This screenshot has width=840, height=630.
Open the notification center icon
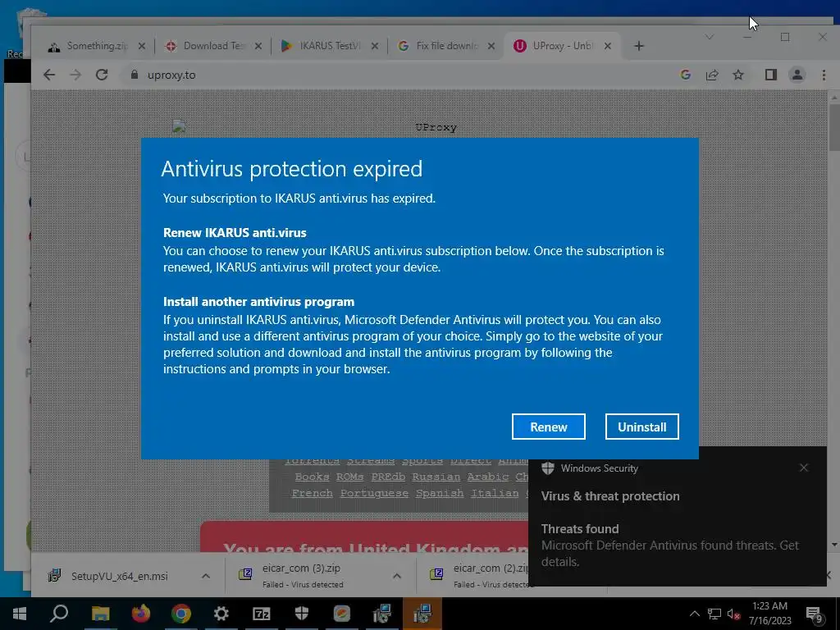coord(815,614)
